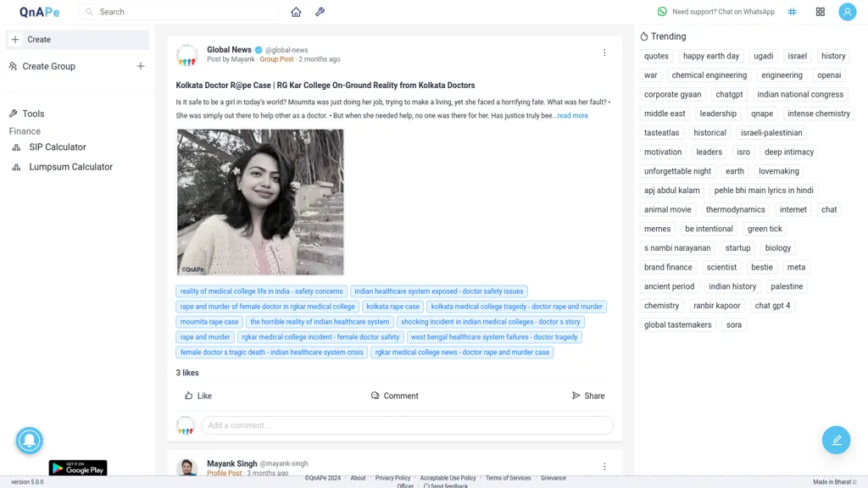Choose the 'chemical engineering' trending tag

tap(709, 75)
